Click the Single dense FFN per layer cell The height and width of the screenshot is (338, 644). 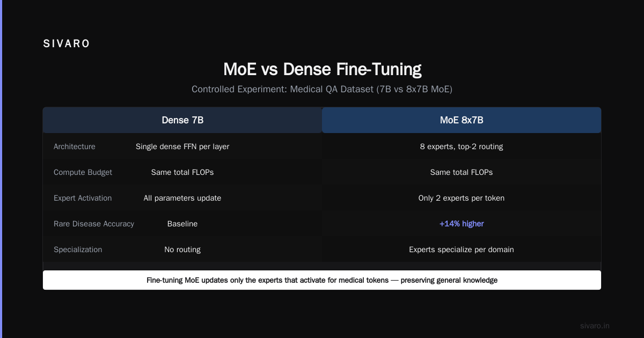182,146
